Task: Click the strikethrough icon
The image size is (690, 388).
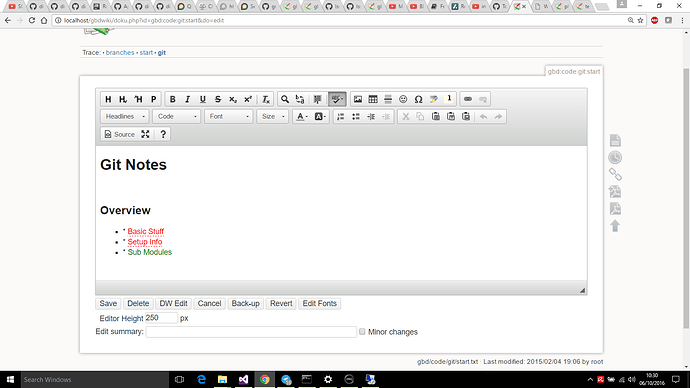Action: pyautogui.click(x=218, y=99)
